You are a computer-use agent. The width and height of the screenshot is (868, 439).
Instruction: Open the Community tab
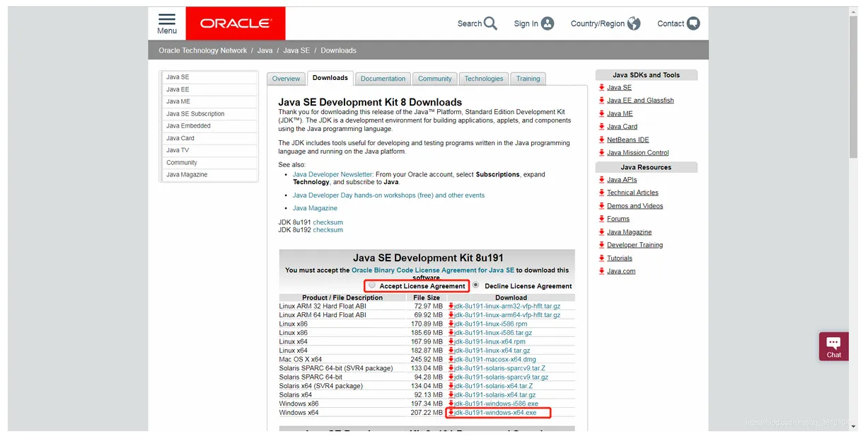(x=435, y=79)
